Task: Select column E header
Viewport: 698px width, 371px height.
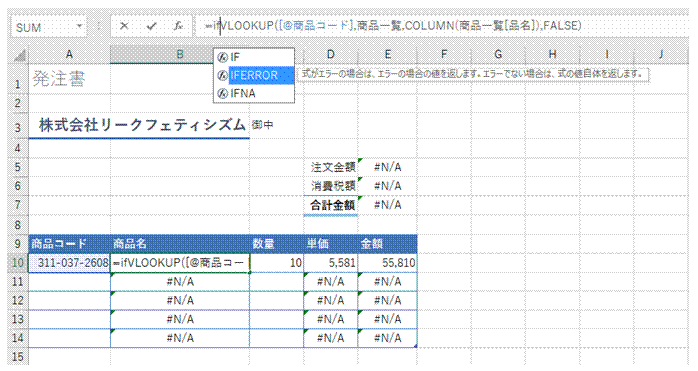Action: pyautogui.click(x=387, y=55)
